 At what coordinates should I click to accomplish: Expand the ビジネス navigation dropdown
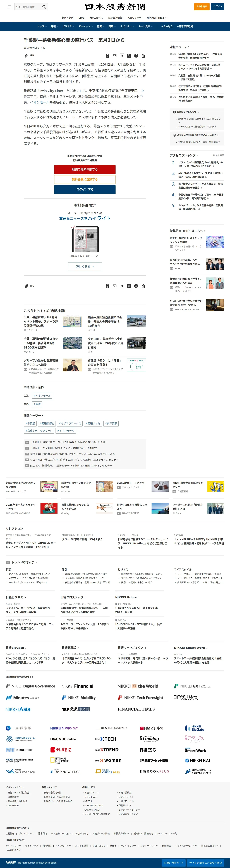pyautogui.click(x=69, y=26)
